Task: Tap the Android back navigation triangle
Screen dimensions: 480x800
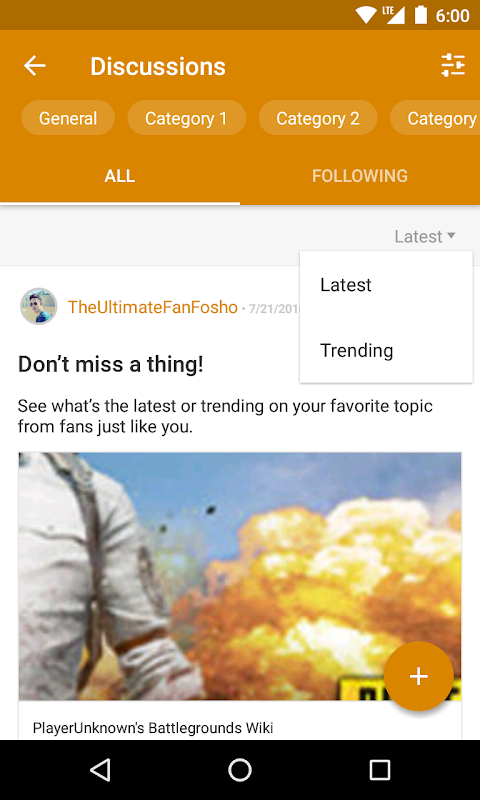Action: [x=100, y=769]
